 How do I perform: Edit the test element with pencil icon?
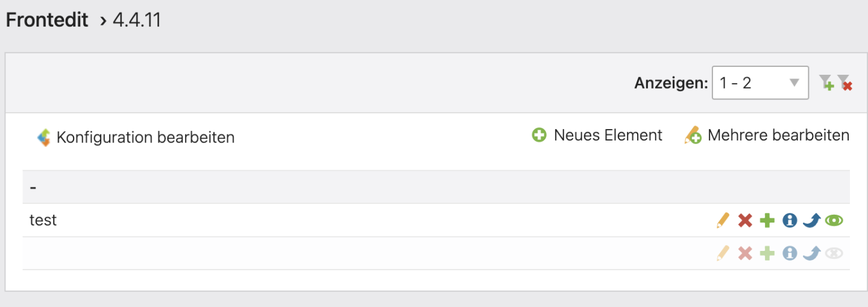pos(723,221)
